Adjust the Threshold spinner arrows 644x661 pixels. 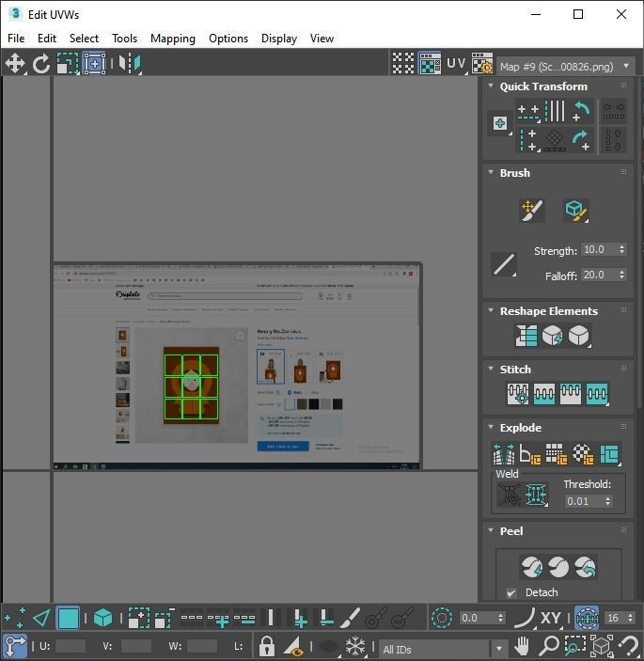(607, 501)
